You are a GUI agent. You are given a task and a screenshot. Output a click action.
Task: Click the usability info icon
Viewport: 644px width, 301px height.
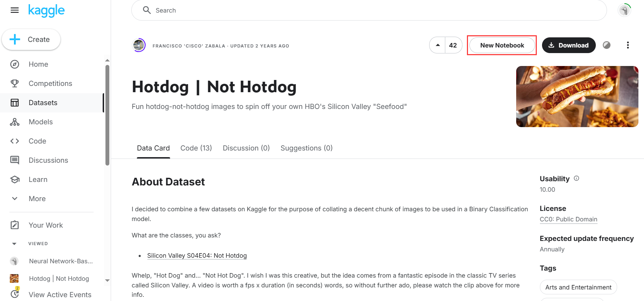tap(577, 178)
